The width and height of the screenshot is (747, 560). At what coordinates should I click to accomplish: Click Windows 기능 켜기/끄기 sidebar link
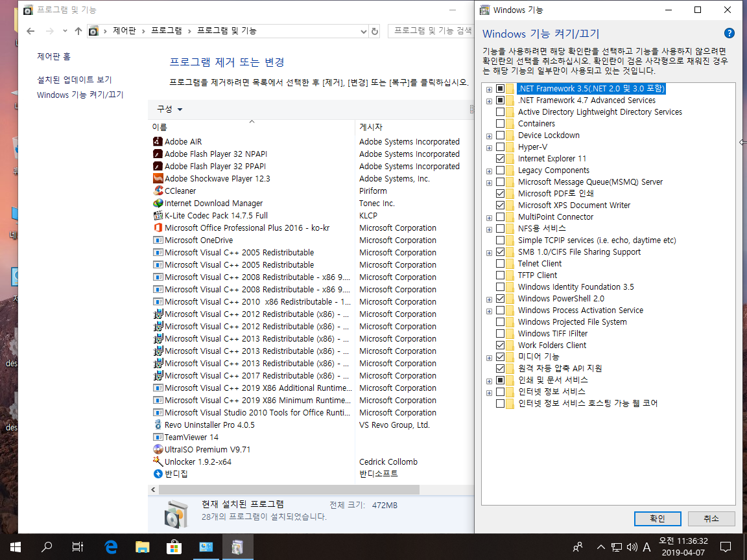[x=80, y=95]
